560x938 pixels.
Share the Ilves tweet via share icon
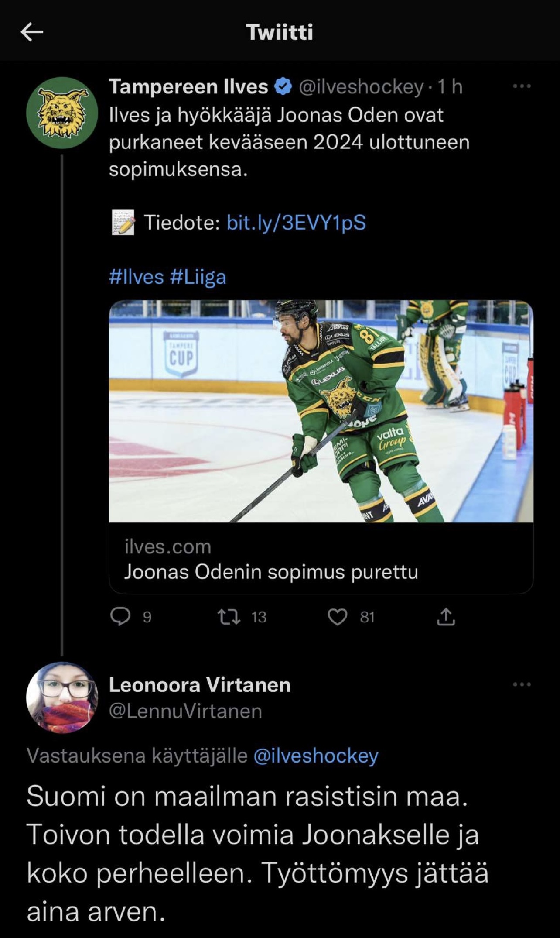pos(446,617)
